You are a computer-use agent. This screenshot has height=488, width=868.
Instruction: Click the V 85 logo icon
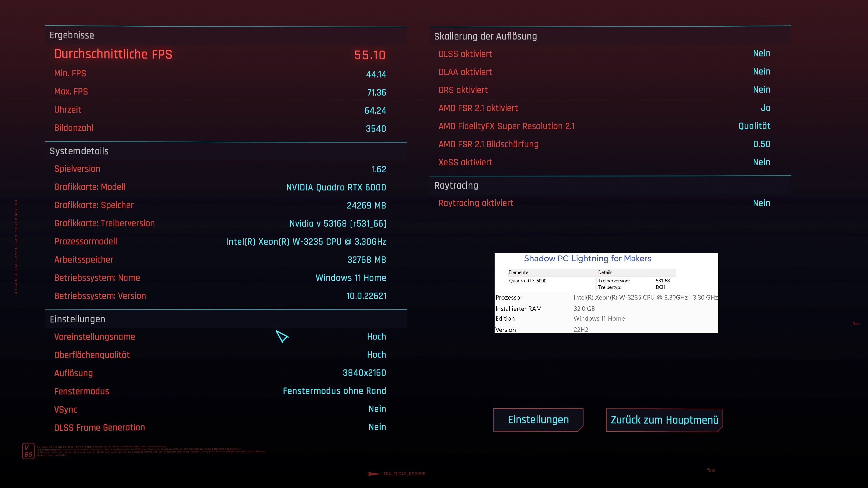click(x=28, y=451)
